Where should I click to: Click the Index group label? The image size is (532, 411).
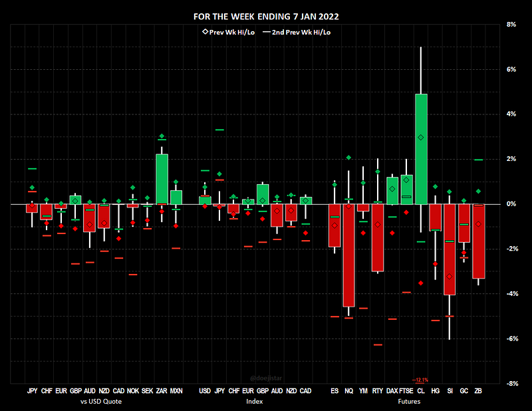pos(255,402)
